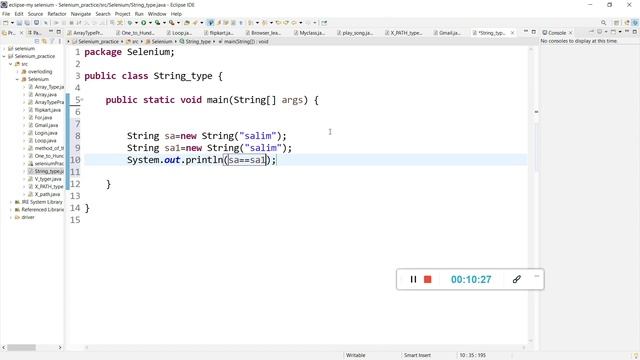This screenshot has height=360, width=640.
Task: Click the Open Perspective icon
Action: [x=616, y=23]
